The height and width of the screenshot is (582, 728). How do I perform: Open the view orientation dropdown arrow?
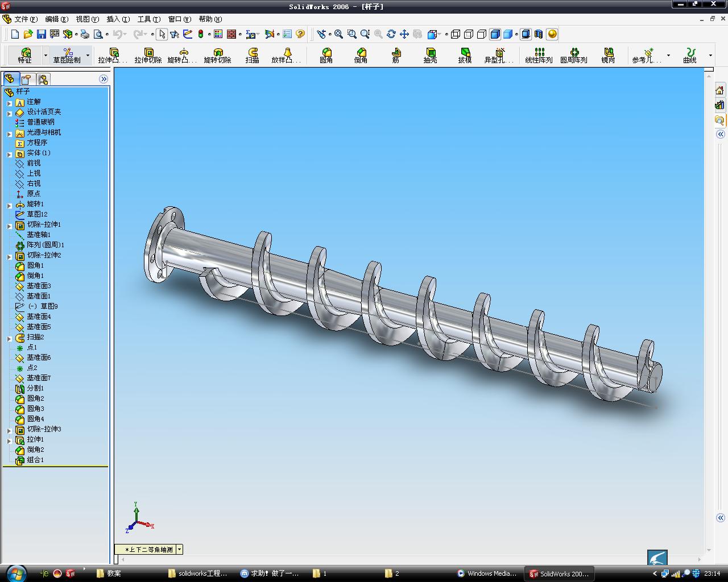[x=179, y=549]
